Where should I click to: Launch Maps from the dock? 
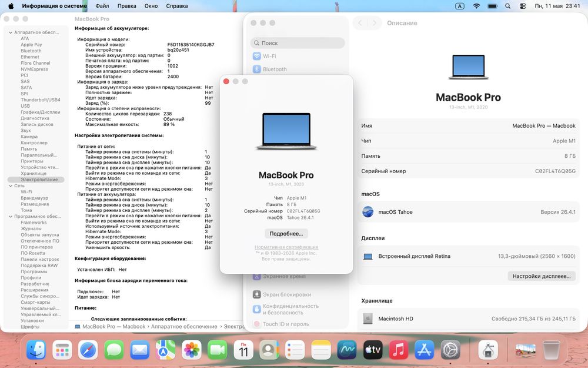165,350
